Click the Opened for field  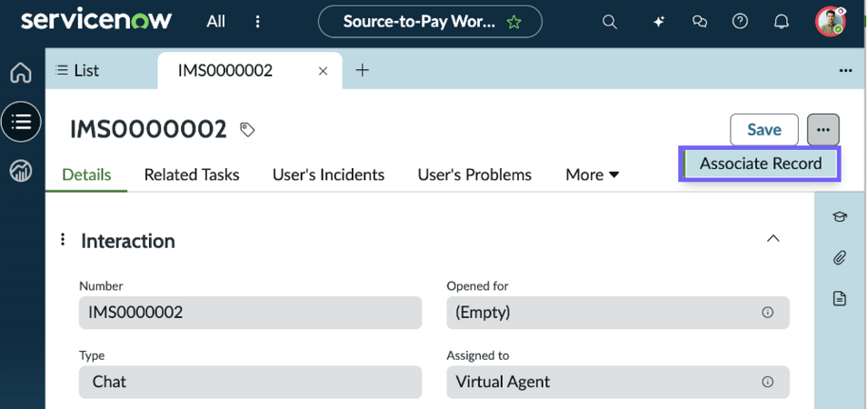coord(618,313)
